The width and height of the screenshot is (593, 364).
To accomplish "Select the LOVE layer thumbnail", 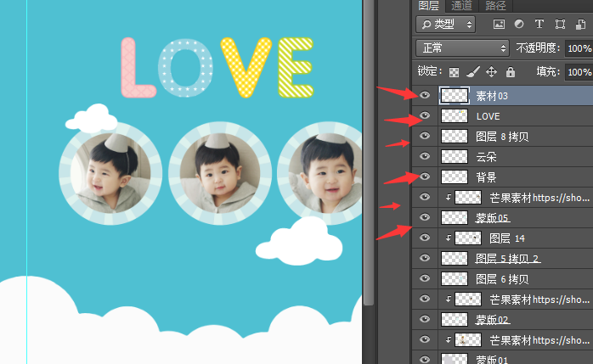I will (x=455, y=116).
